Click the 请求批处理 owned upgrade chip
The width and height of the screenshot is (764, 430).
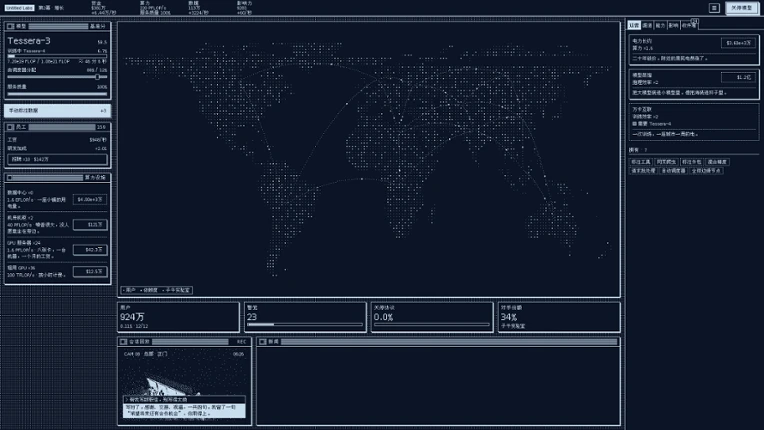click(x=643, y=171)
